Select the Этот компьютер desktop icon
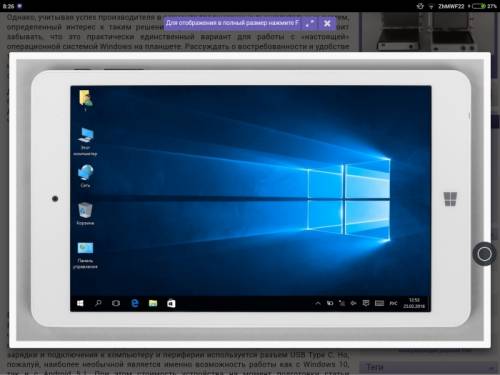 click(85, 141)
